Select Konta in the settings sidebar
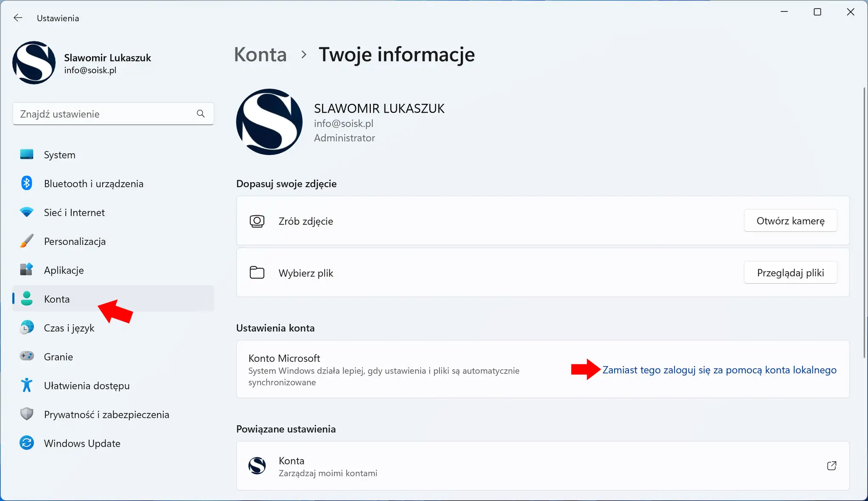The width and height of the screenshot is (868, 501). click(56, 299)
